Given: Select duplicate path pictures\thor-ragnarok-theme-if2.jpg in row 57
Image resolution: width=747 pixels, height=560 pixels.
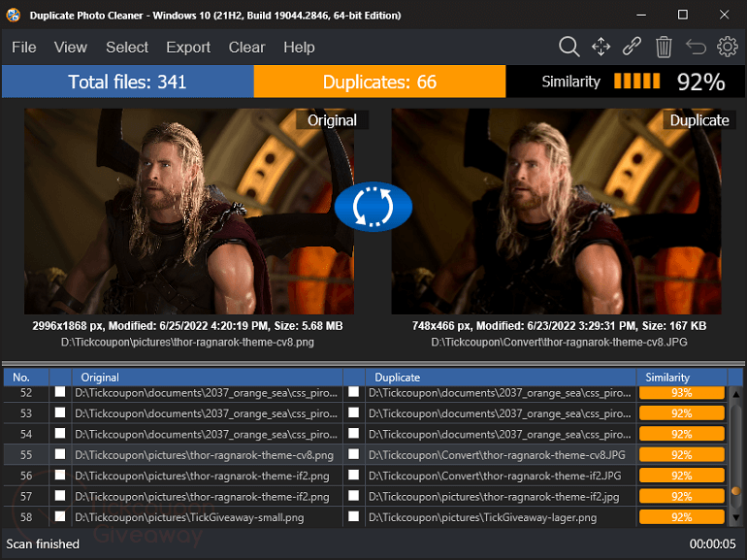Looking at the screenshot, I should [x=494, y=497].
